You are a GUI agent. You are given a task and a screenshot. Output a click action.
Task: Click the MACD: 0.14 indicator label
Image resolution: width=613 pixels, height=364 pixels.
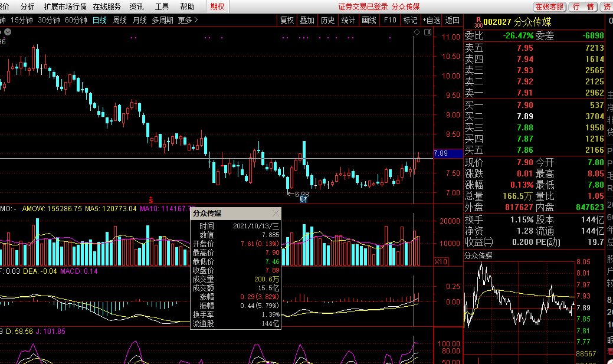[x=79, y=271]
